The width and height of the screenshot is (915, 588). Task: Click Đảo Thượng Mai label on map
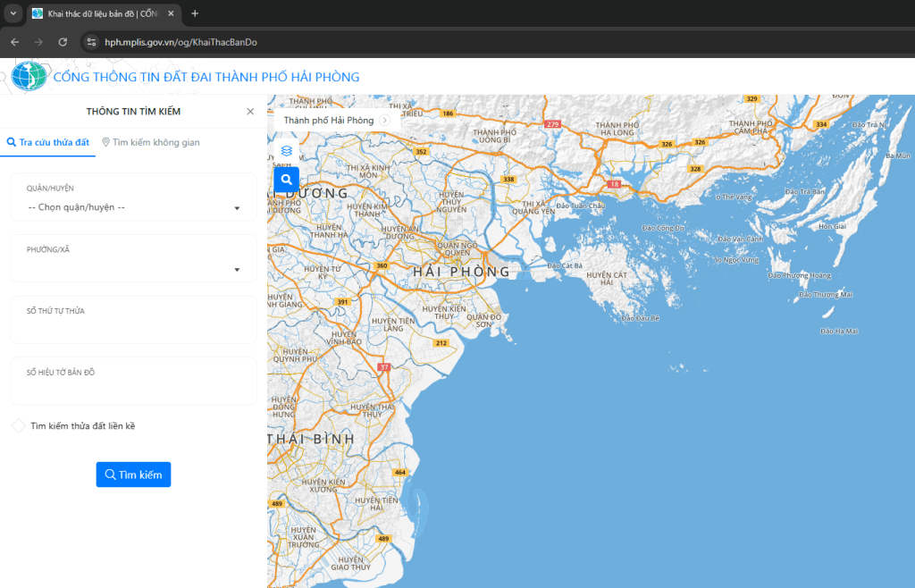click(x=826, y=295)
